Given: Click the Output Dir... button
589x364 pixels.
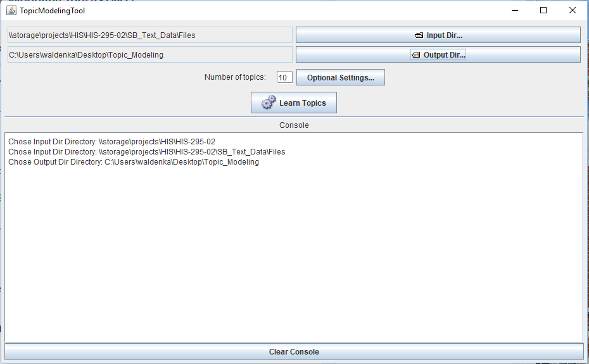Looking at the screenshot, I should (438, 54).
